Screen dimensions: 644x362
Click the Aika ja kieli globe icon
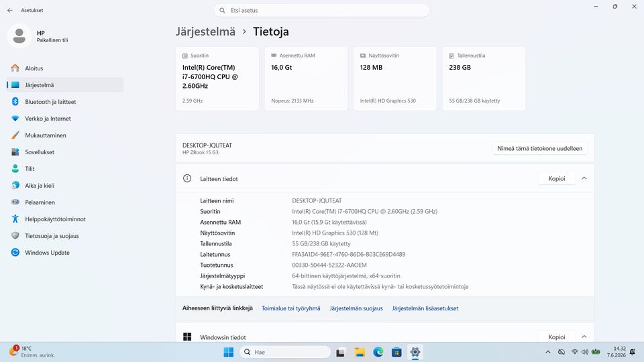tap(15, 186)
